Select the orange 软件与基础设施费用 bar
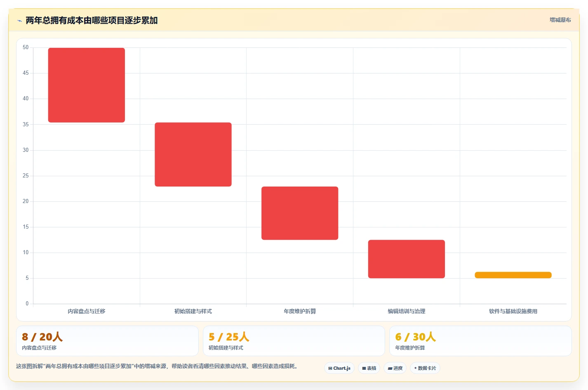 click(513, 275)
